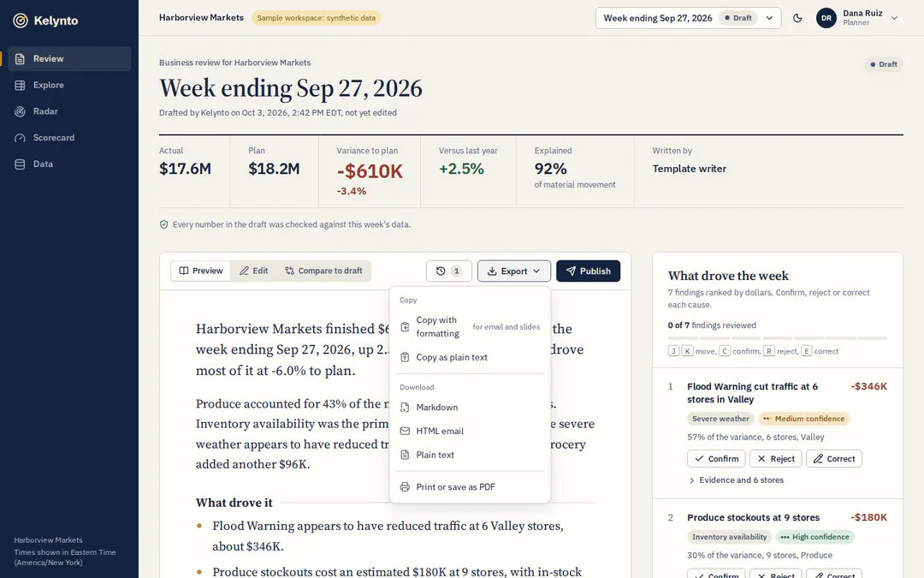Open version history button showing 1
Viewport: 924px width, 578px height.
coord(449,271)
